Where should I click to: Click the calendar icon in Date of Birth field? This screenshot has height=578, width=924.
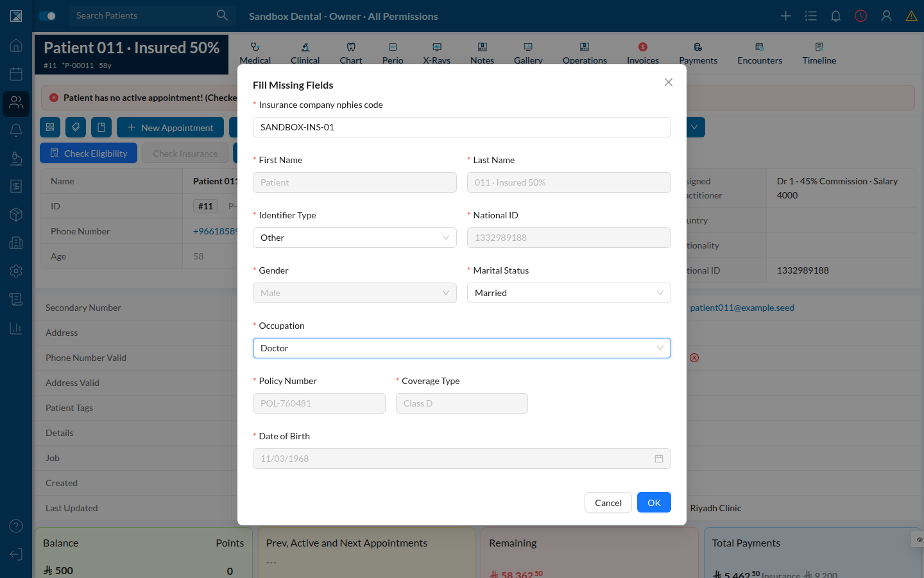click(658, 459)
